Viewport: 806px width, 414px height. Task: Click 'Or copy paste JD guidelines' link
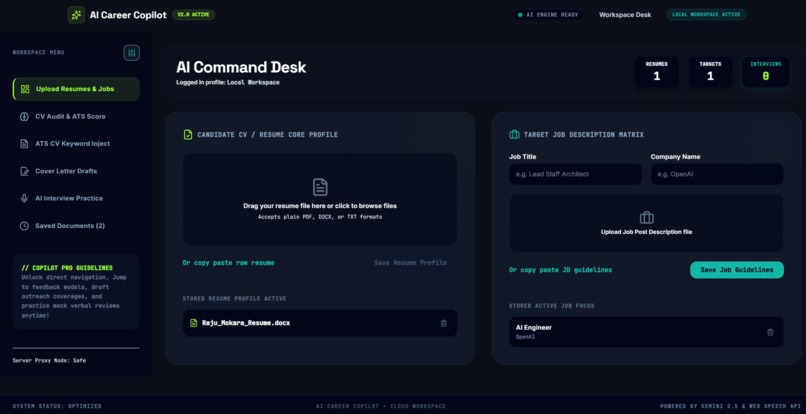point(560,270)
